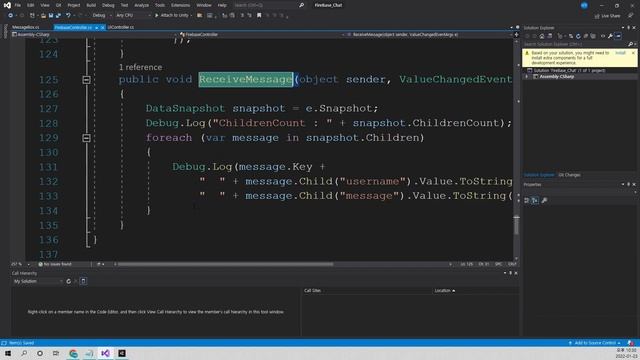Image resolution: width=640 pixels, height=360 pixels.
Task: Toggle Show All Files in Solution Explorer
Action: [x=593, y=36]
